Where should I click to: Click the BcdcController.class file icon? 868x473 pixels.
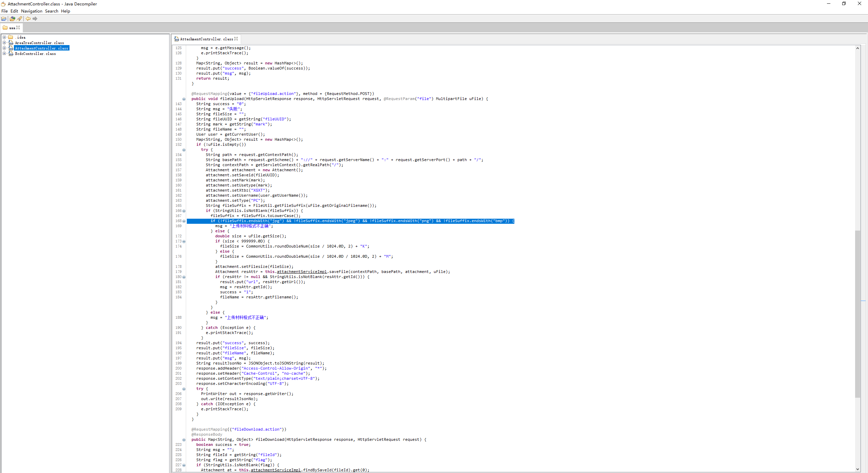[x=11, y=54]
